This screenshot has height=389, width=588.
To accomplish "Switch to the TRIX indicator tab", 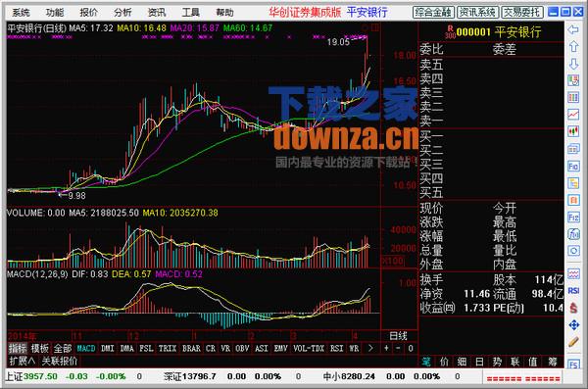I will 168,349.
